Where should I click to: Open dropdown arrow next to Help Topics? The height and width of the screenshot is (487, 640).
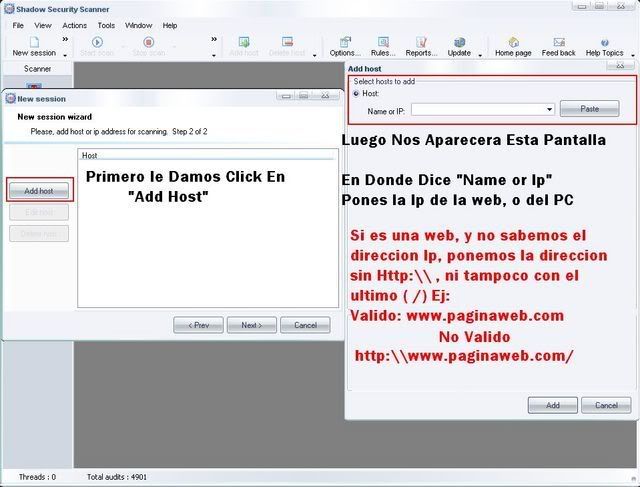coord(633,55)
